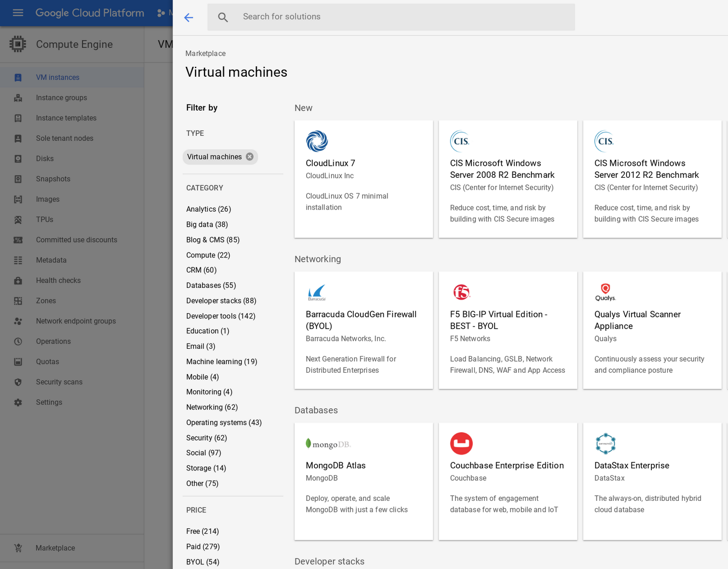Open the MongoDB Atlas card
728x569 pixels.
click(364, 482)
